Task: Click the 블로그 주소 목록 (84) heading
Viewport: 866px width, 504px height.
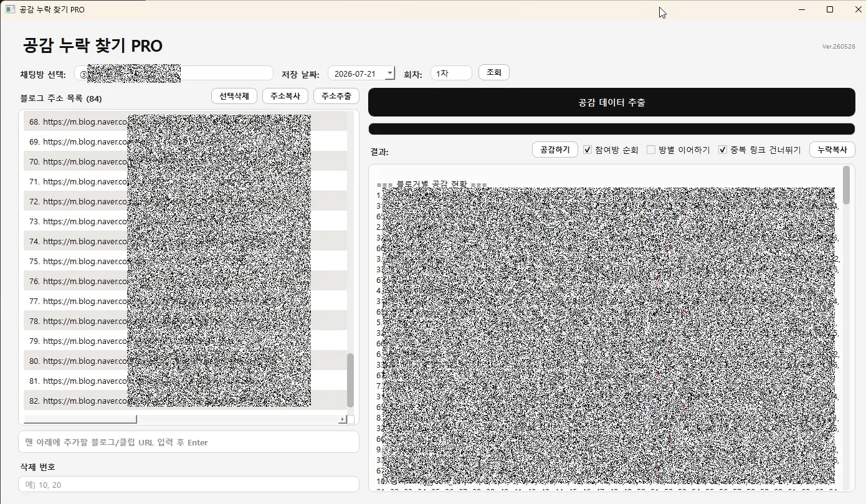Action: [x=61, y=98]
